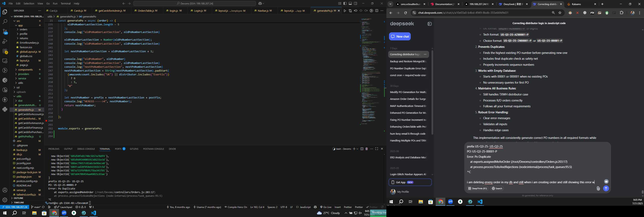Collapse the DeepSeek sidebar
The height and width of the screenshot is (217, 644).
[x=430, y=24]
